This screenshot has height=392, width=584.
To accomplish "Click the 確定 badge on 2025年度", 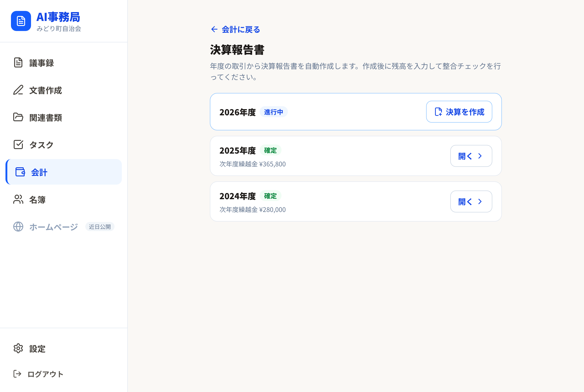I will pyautogui.click(x=271, y=150).
